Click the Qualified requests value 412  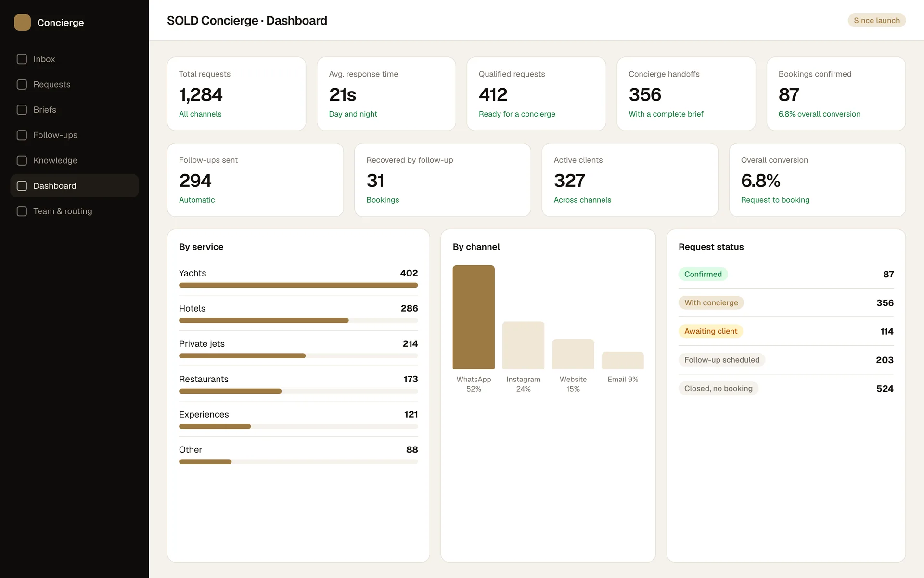(493, 94)
